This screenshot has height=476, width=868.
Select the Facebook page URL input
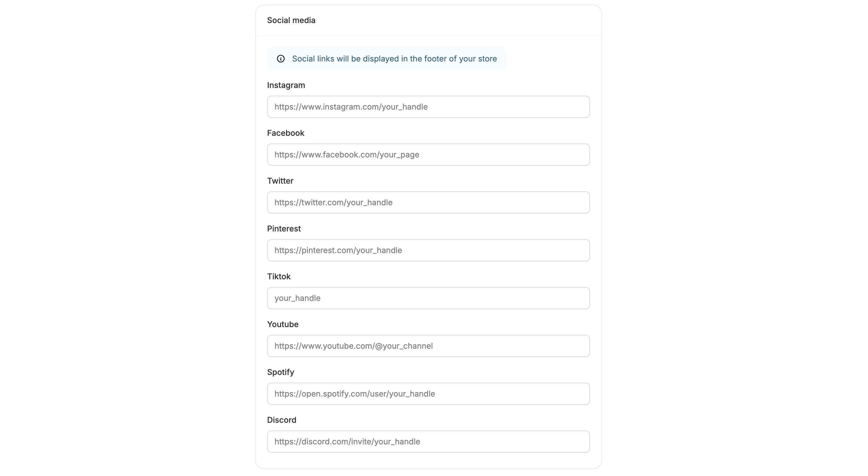point(428,155)
